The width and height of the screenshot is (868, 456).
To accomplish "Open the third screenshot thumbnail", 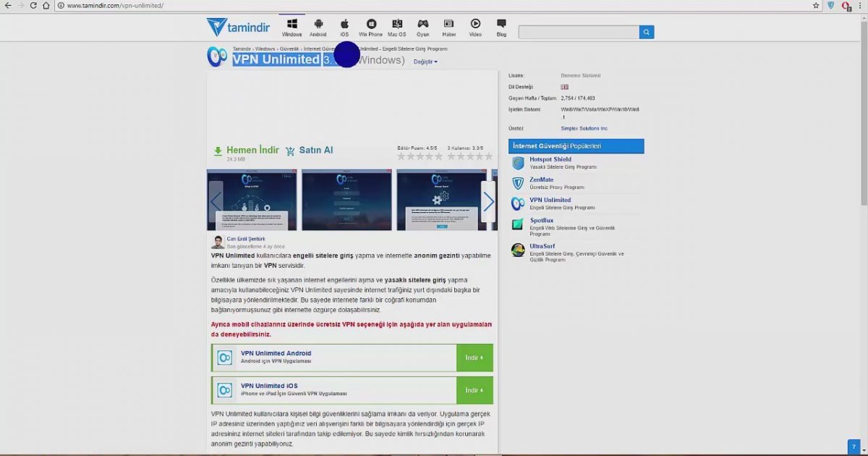I will (442, 200).
